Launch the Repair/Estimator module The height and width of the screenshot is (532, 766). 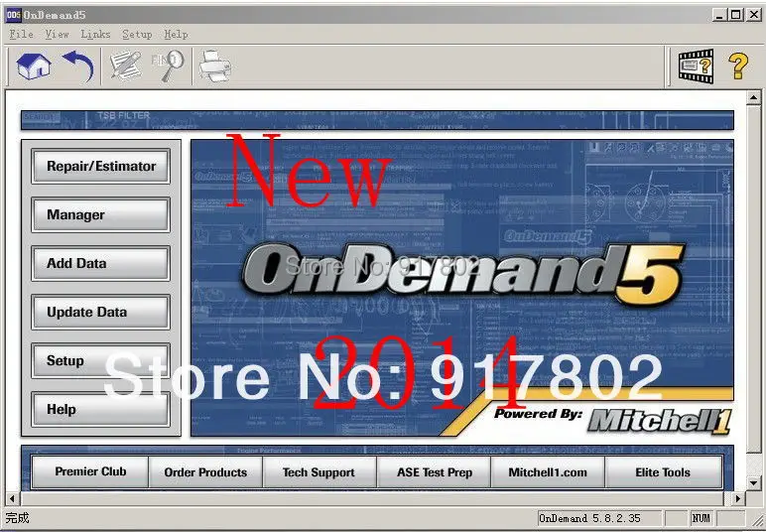[x=100, y=167]
